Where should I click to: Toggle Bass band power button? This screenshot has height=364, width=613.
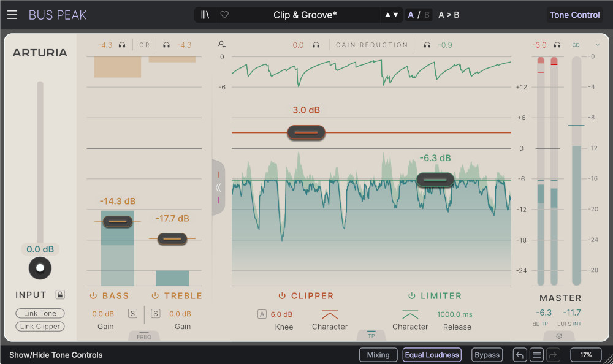click(94, 296)
